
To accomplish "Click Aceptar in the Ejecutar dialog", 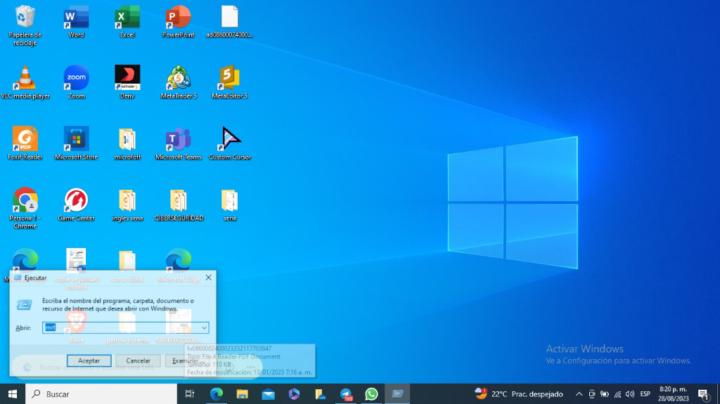I will click(89, 361).
